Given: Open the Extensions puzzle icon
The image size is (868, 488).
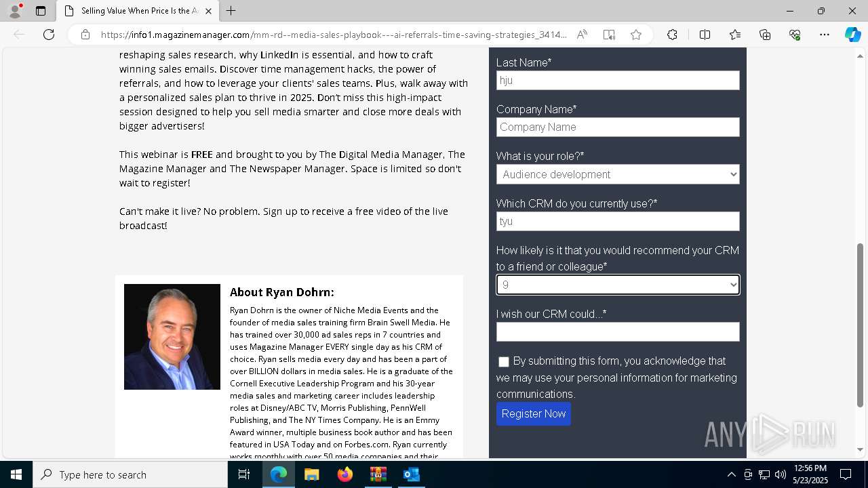Looking at the screenshot, I should (x=672, y=35).
